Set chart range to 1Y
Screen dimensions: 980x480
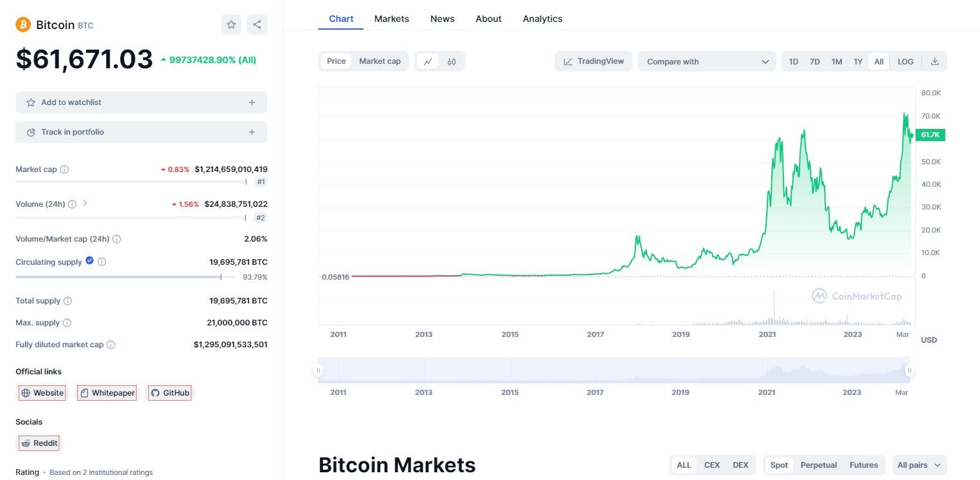pos(858,61)
